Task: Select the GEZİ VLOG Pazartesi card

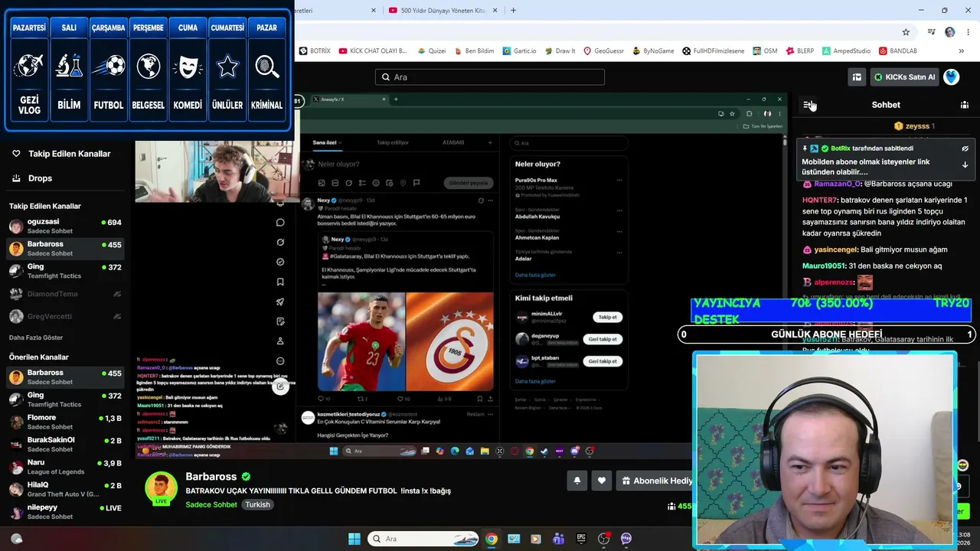Action: pos(29,69)
